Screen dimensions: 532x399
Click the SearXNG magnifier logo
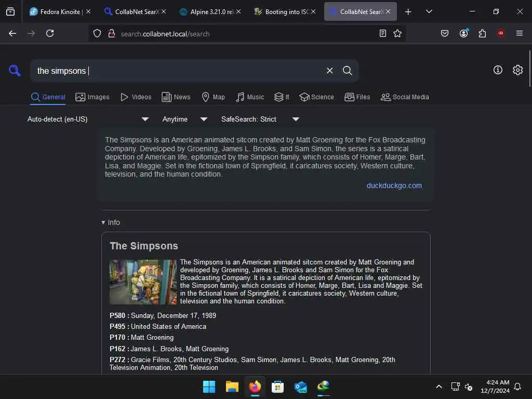tap(15, 71)
